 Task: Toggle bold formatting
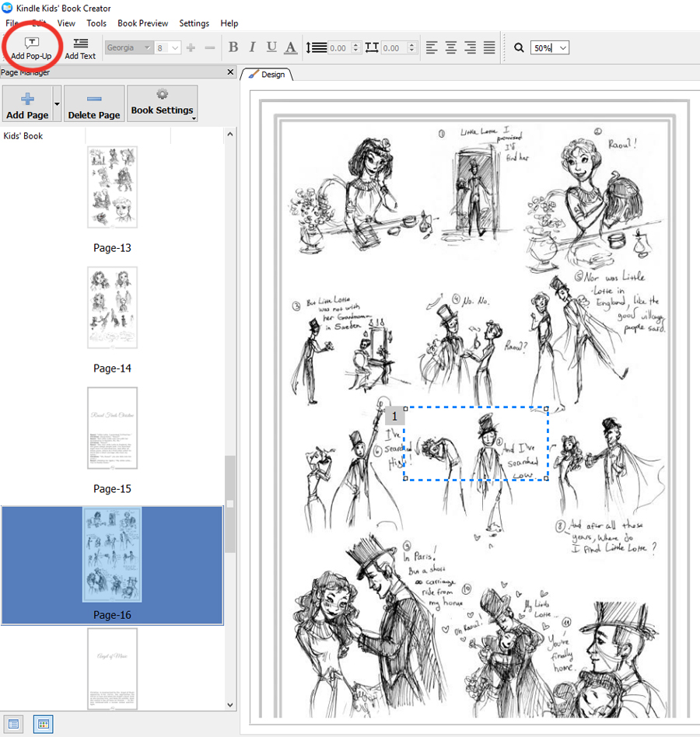pyautogui.click(x=233, y=47)
